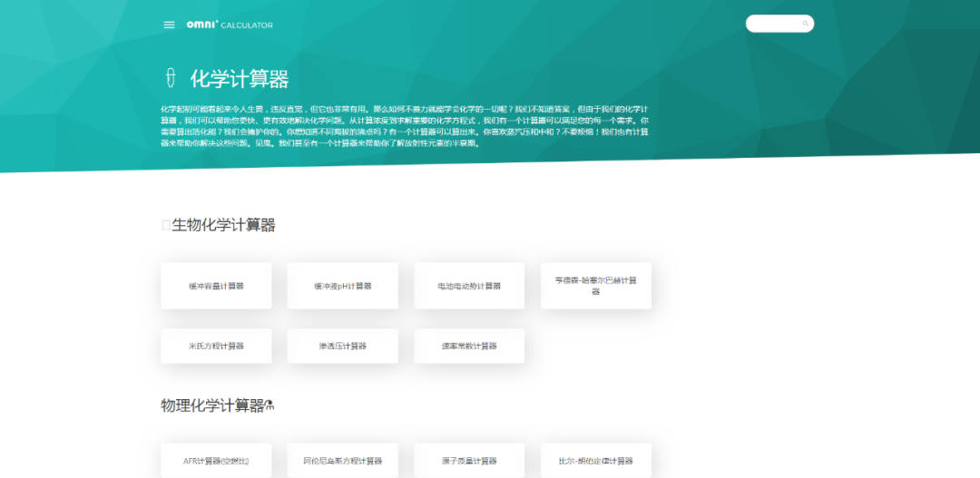This screenshot has height=478, width=980.
Task: Open the 阿伦尼乌斯方程计算器 card
Action: click(x=342, y=461)
